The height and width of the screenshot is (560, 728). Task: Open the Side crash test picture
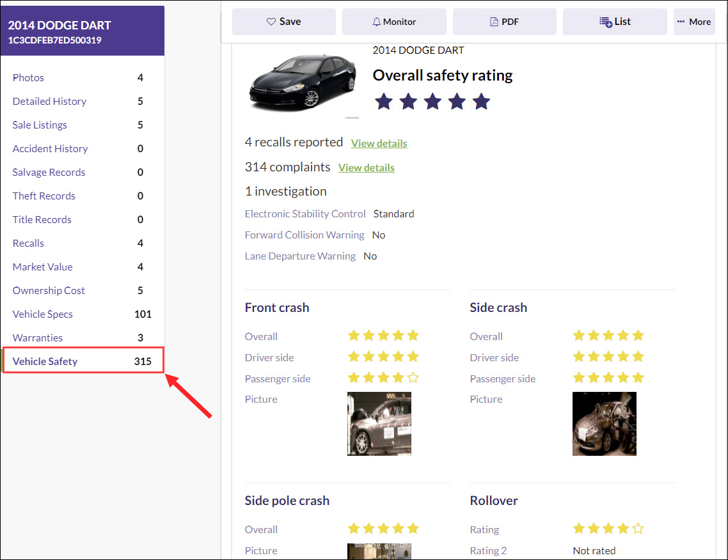click(605, 424)
